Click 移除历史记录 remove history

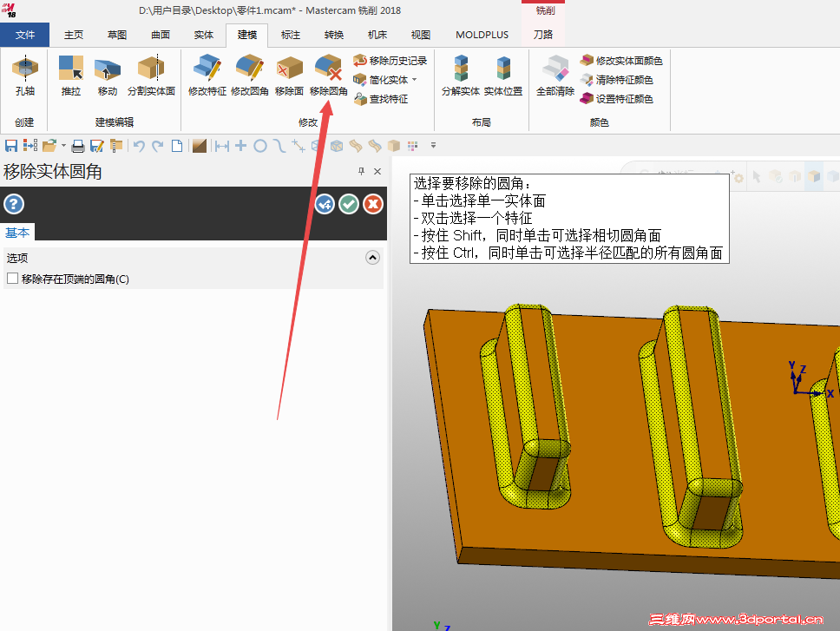click(x=390, y=61)
